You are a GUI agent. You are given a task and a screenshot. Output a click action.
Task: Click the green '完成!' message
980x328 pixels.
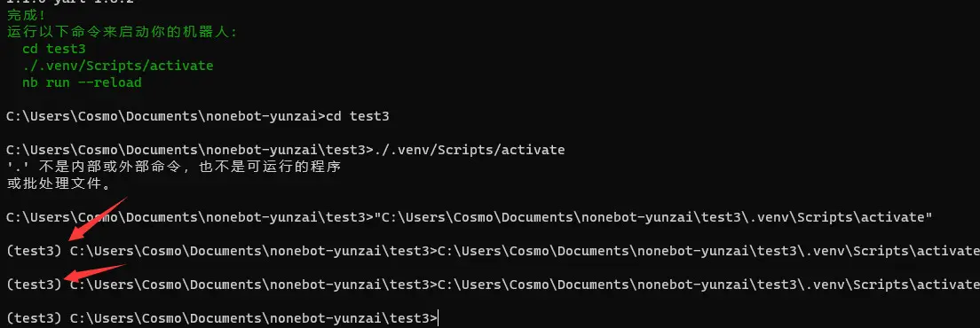(x=22, y=13)
